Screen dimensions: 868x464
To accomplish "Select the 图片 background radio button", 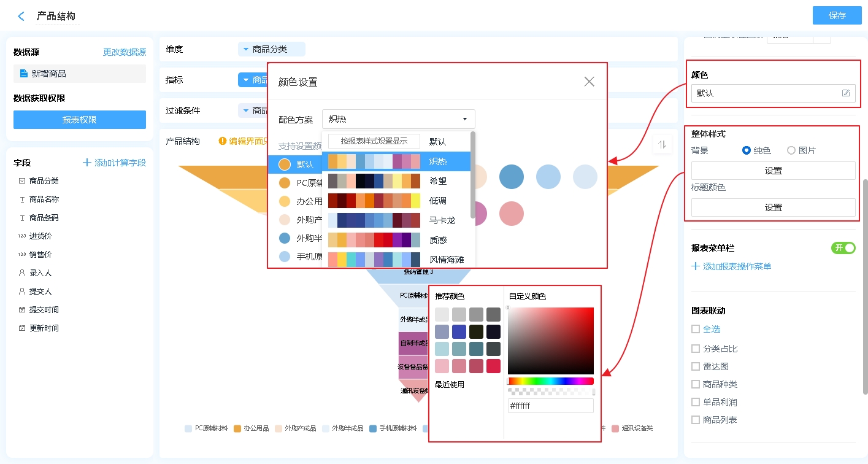I will (x=791, y=150).
